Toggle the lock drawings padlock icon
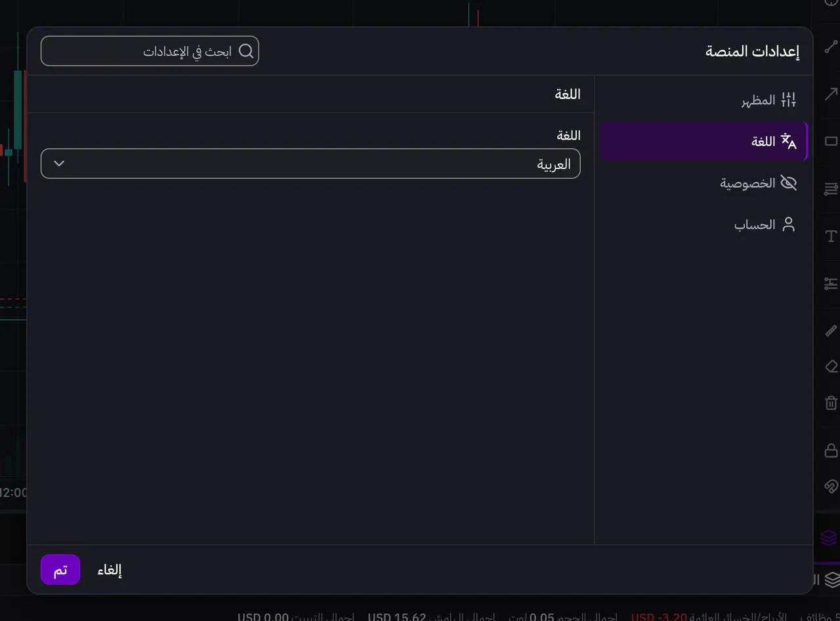Screen dimensions: 840x621 coord(831,451)
